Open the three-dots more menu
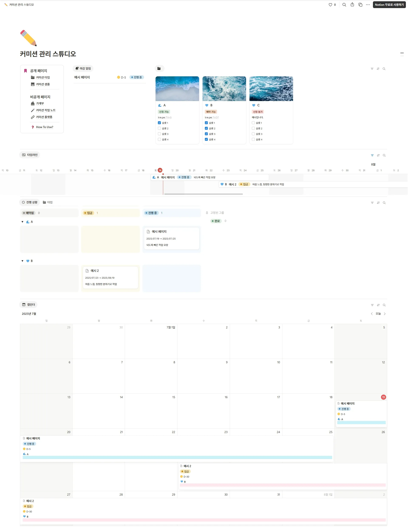 [x=368, y=5]
